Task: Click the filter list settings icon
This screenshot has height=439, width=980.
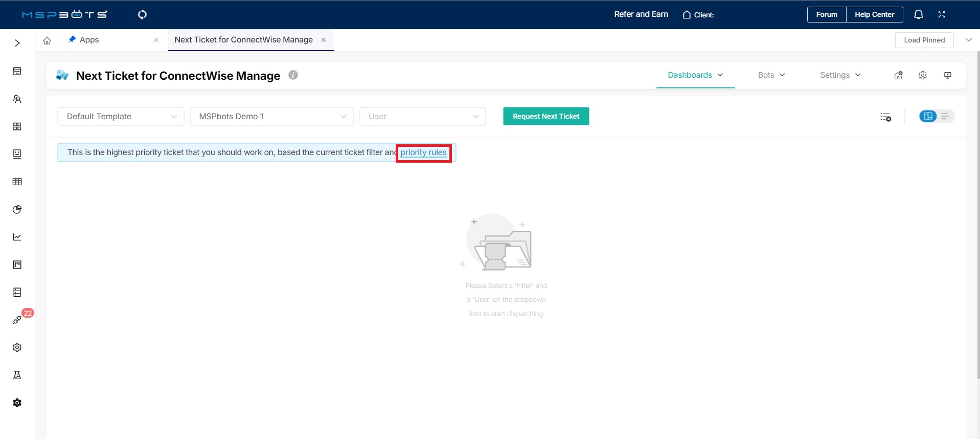Action: pyautogui.click(x=885, y=117)
